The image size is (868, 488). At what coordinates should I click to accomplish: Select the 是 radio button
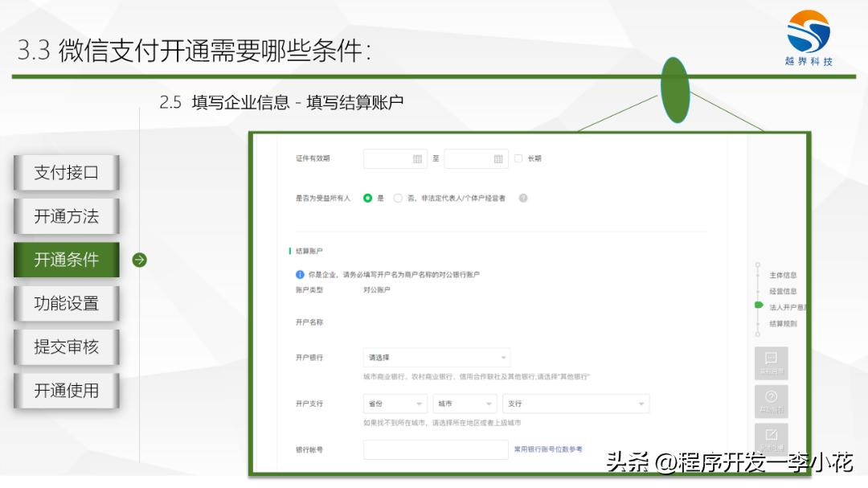pyautogui.click(x=368, y=196)
